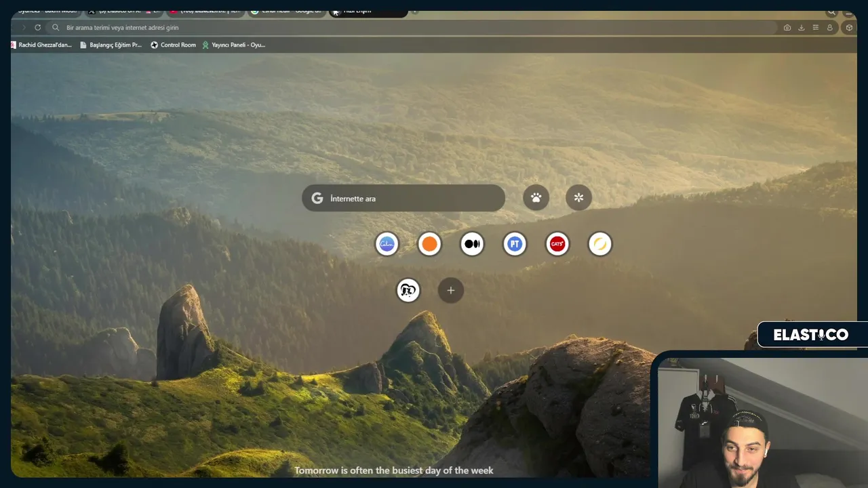Switch to the Hızlı Erişim tab
Viewport: 868px width, 488px height.
click(x=368, y=12)
